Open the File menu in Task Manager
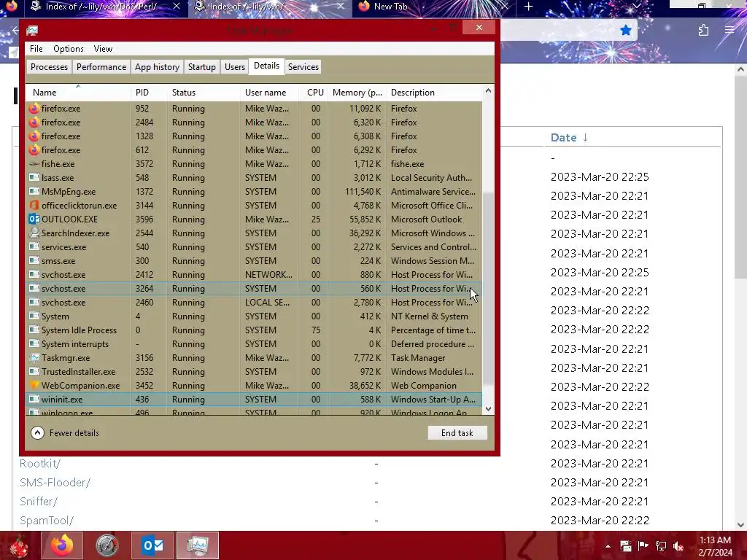 click(36, 49)
